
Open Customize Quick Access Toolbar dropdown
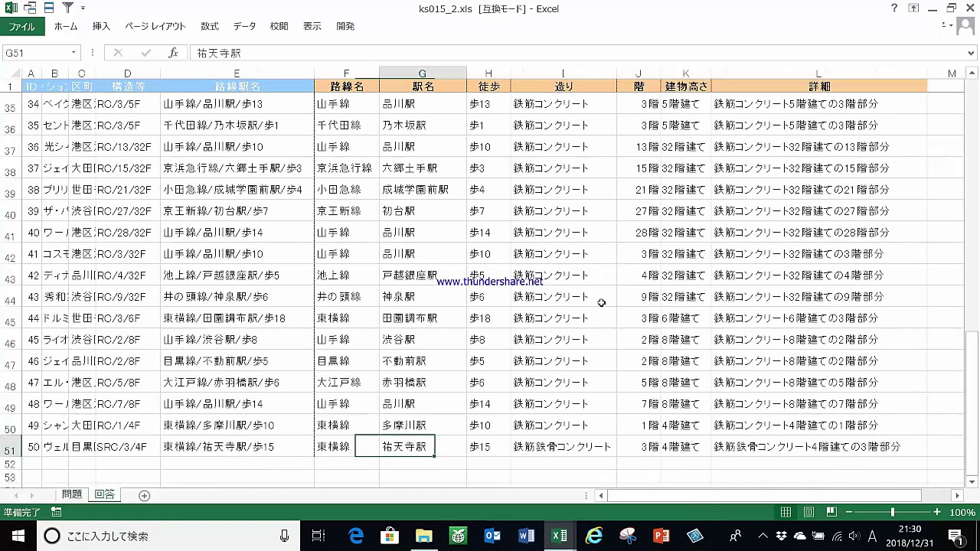pyautogui.click(x=83, y=8)
